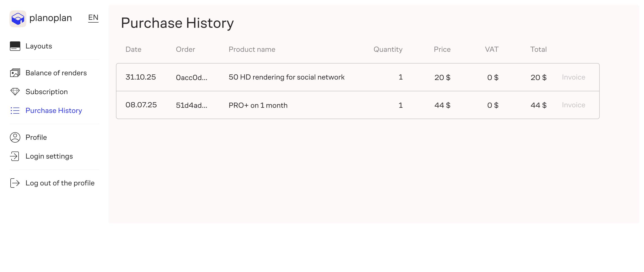Viewport: 644px width, 272px height.
Task: Open the Layouts menu item
Action: [x=39, y=46]
